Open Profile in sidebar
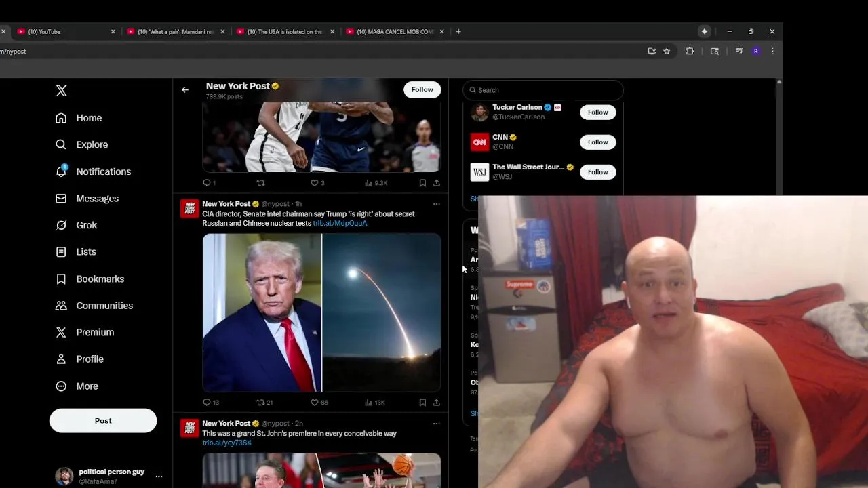 (80, 359)
